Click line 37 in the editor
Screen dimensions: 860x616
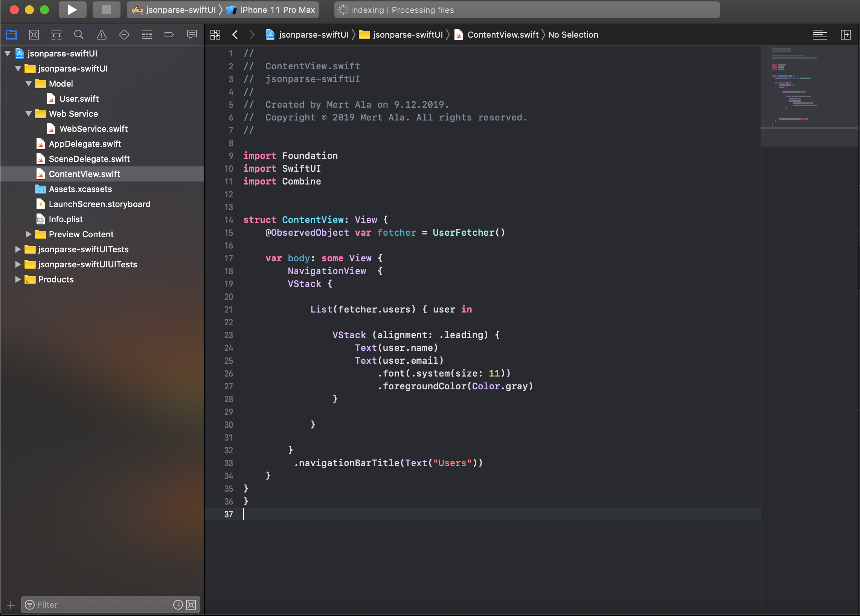[x=482, y=514]
